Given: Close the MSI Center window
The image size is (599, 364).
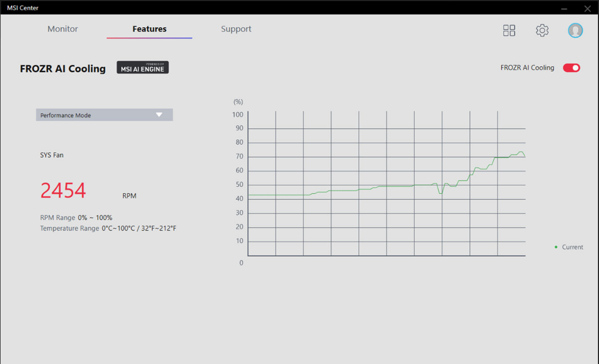Looking at the screenshot, I should [587, 8].
